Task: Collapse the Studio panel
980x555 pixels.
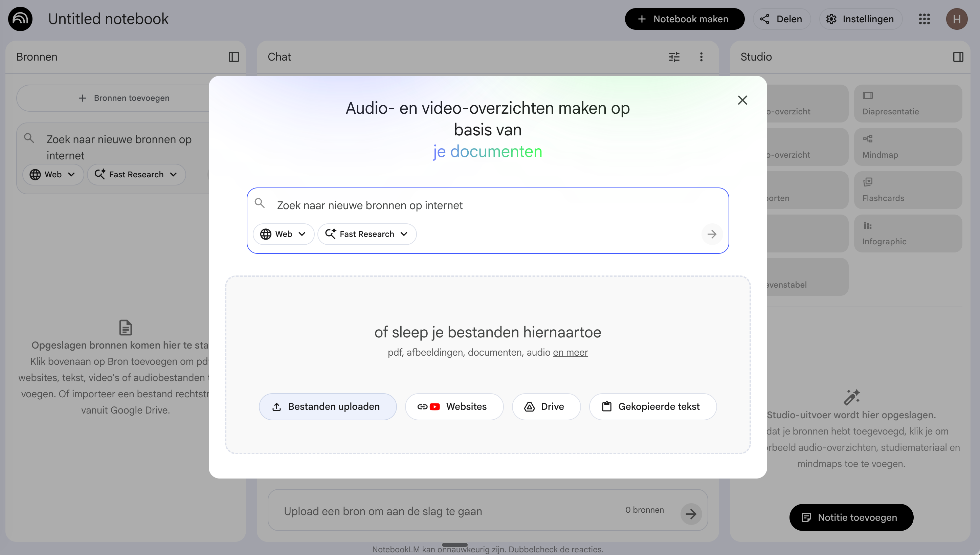Action: pos(958,57)
